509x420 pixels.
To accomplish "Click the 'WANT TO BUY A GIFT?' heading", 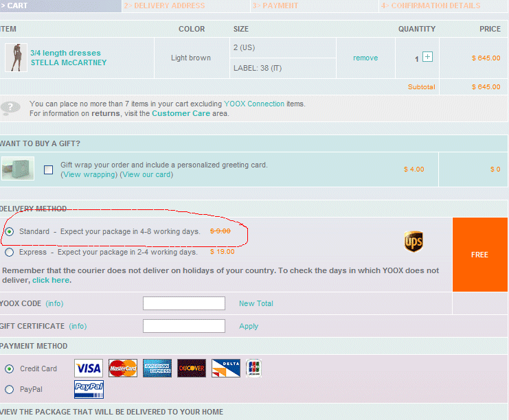I will (x=40, y=143).
